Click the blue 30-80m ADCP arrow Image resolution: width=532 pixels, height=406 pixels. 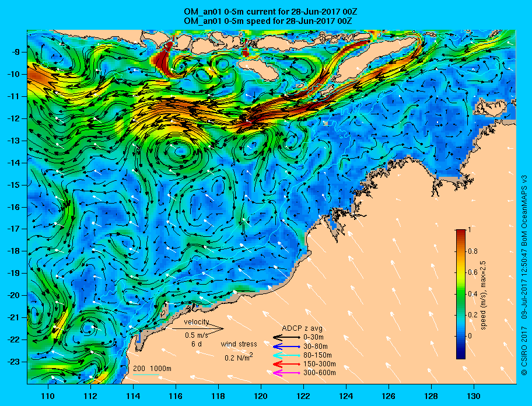(x=286, y=346)
